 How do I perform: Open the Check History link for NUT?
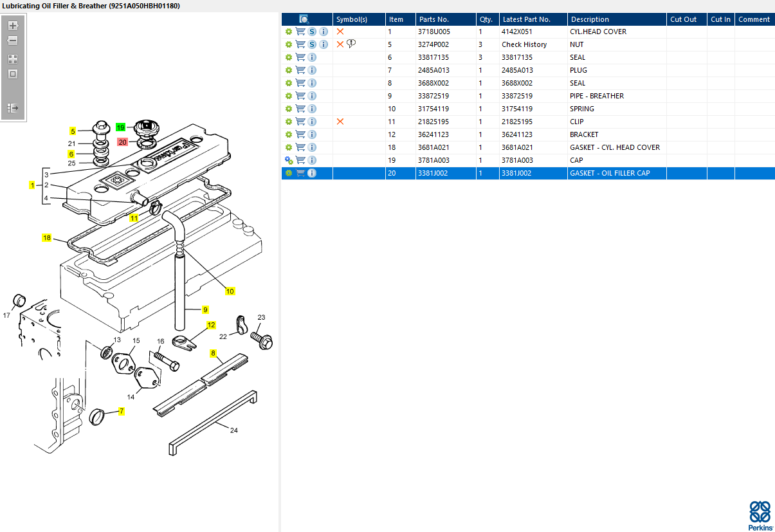point(524,44)
